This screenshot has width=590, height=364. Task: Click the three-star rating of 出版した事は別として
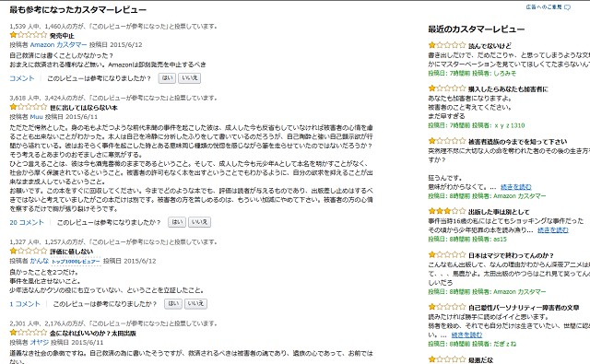pyautogui.click(x=446, y=211)
